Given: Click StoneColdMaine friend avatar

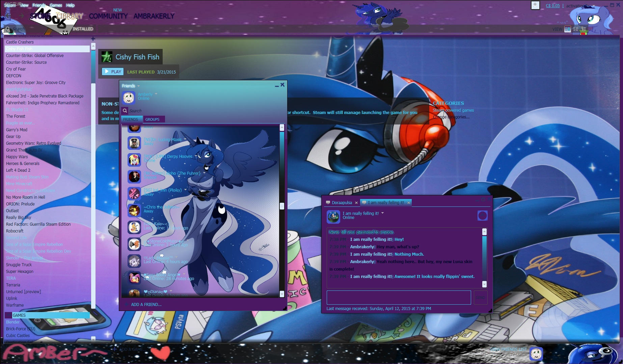Looking at the screenshot, I should tap(134, 244).
